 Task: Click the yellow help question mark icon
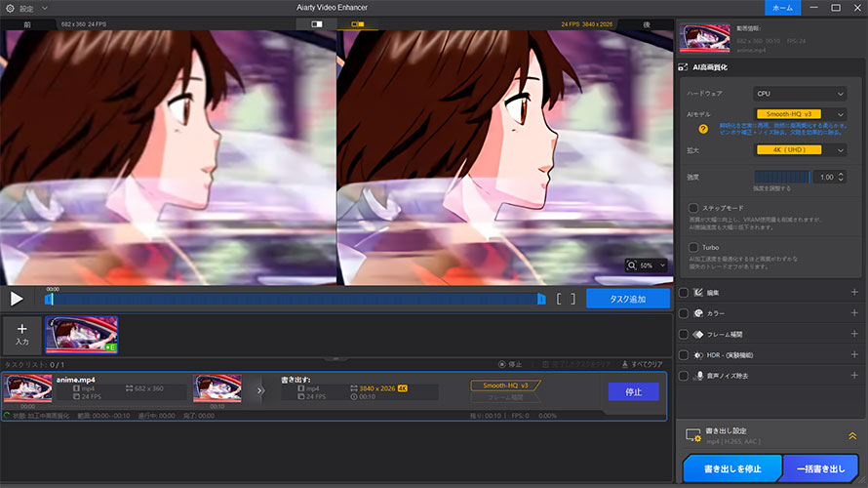pyautogui.click(x=703, y=129)
